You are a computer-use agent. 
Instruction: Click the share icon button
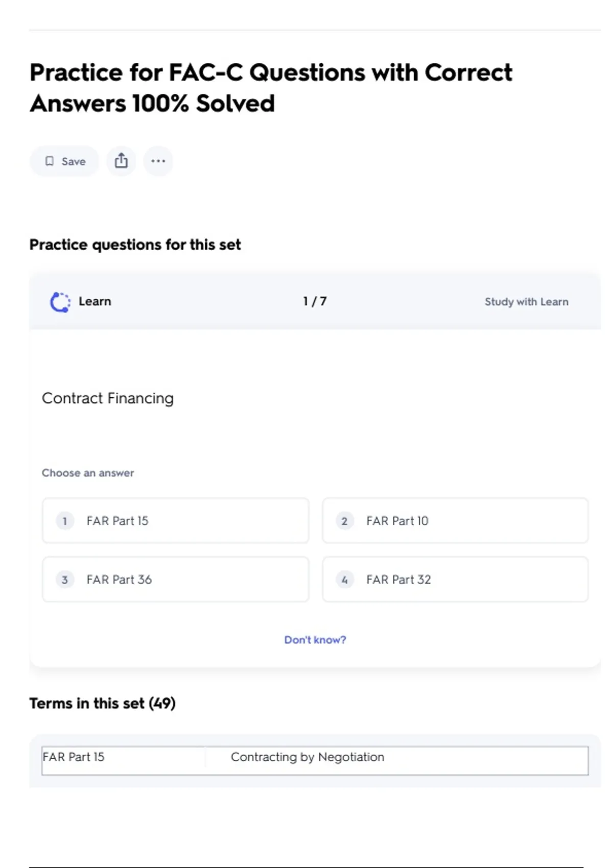(121, 161)
